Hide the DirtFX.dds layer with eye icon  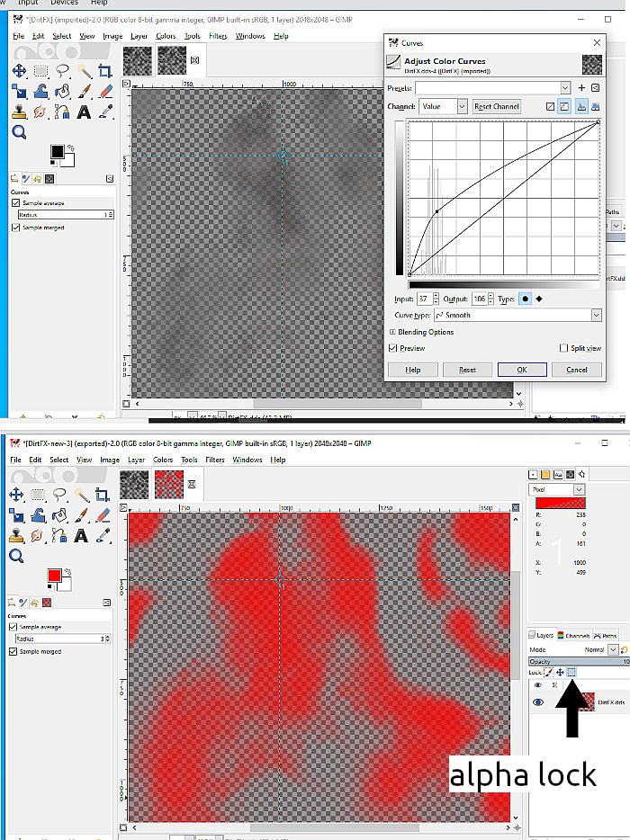[538, 702]
